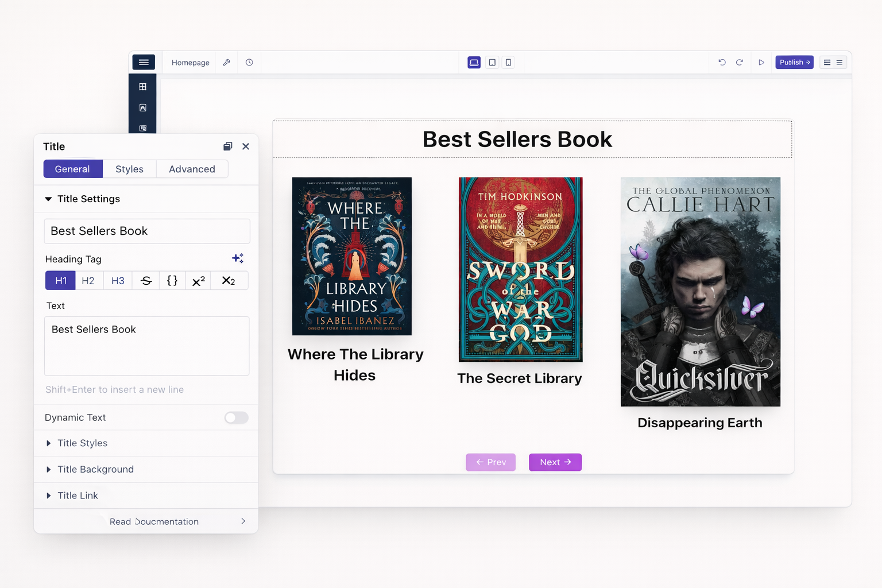Click the Next carousel button
This screenshot has width=882, height=588.
pyautogui.click(x=555, y=462)
